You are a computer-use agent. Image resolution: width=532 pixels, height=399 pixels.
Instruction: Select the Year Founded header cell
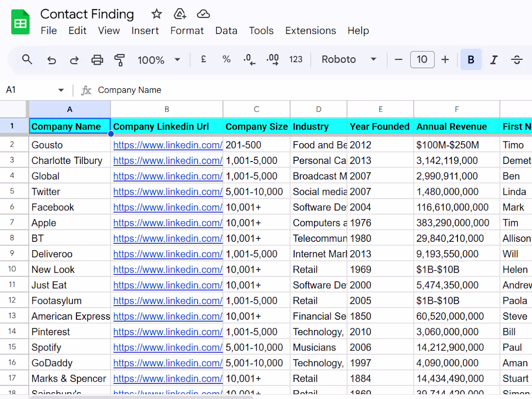[x=380, y=127]
